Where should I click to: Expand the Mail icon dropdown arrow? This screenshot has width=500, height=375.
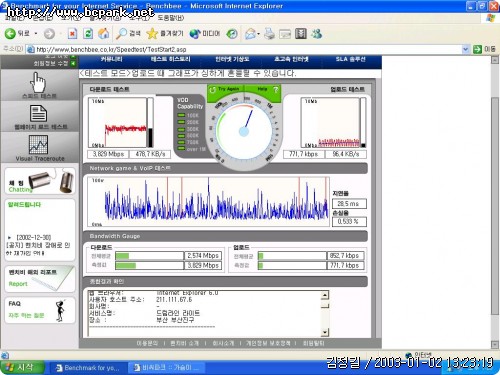pyautogui.click(x=259, y=34)
